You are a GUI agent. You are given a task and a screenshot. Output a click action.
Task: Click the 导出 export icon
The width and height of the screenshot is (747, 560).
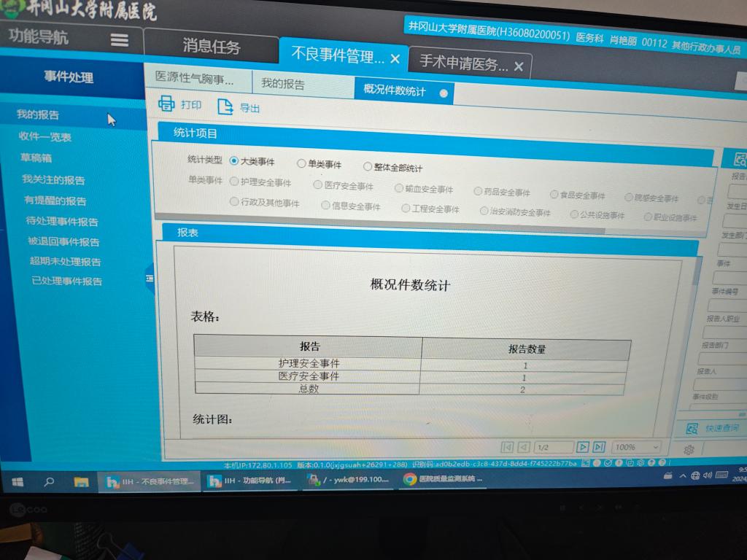click(x=225, y=106)
